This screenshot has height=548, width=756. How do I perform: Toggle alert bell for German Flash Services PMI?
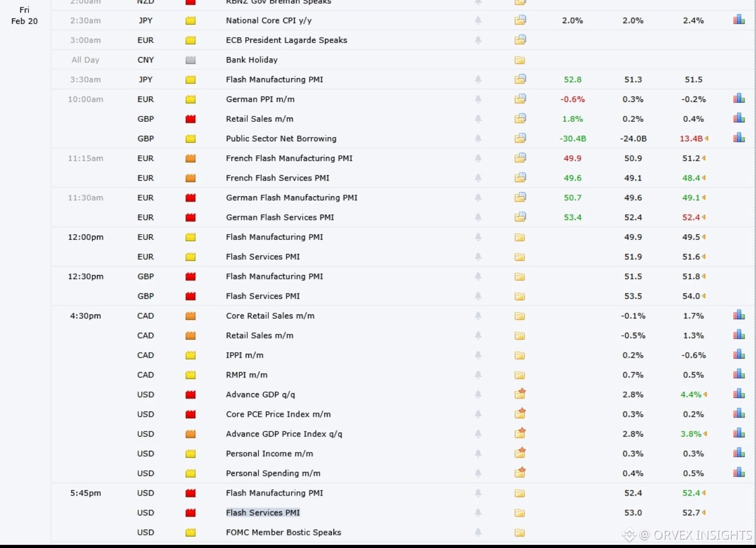coord(478,217)
